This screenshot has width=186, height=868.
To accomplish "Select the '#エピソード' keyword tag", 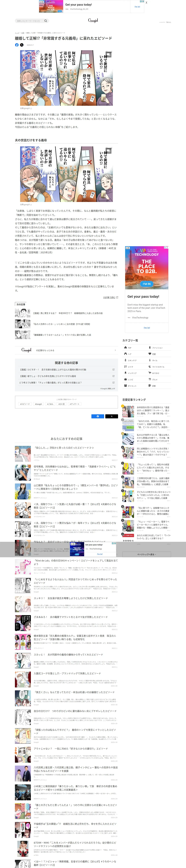I will tap(25, 404).
